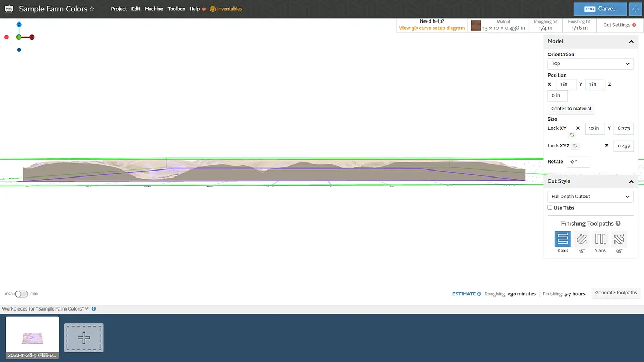Screen dimensions: 644x362
Task: Click the Finishing Toolpaths help icon
Action: click(618, 224)
